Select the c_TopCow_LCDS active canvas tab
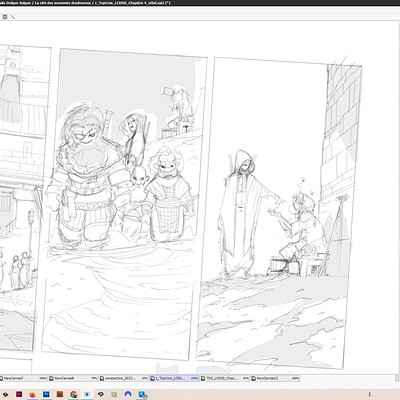The image size is (400, 400). (174, 378)
